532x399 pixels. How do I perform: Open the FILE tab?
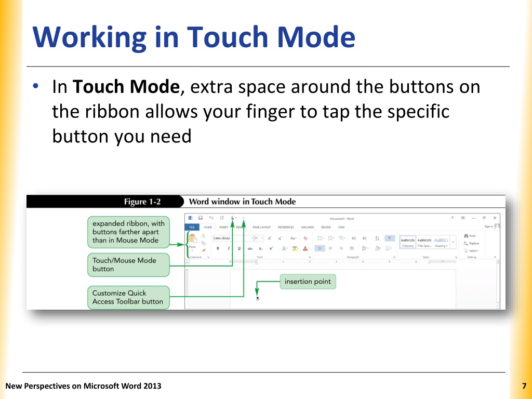point(192,228)
